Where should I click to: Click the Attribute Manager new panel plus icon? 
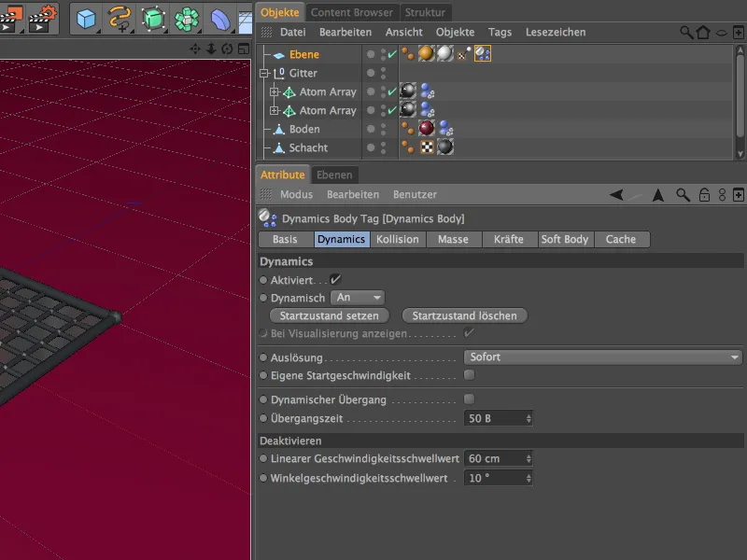(738, 195)
